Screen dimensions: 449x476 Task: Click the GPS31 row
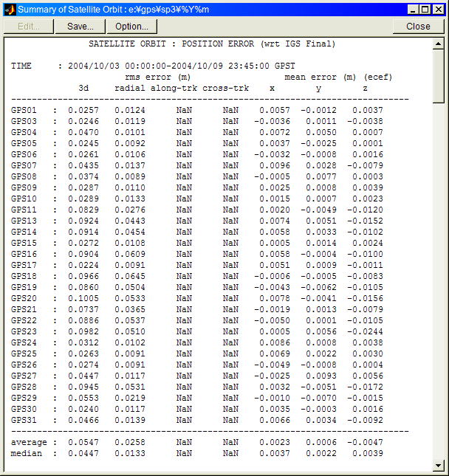(x=199, y=420)
